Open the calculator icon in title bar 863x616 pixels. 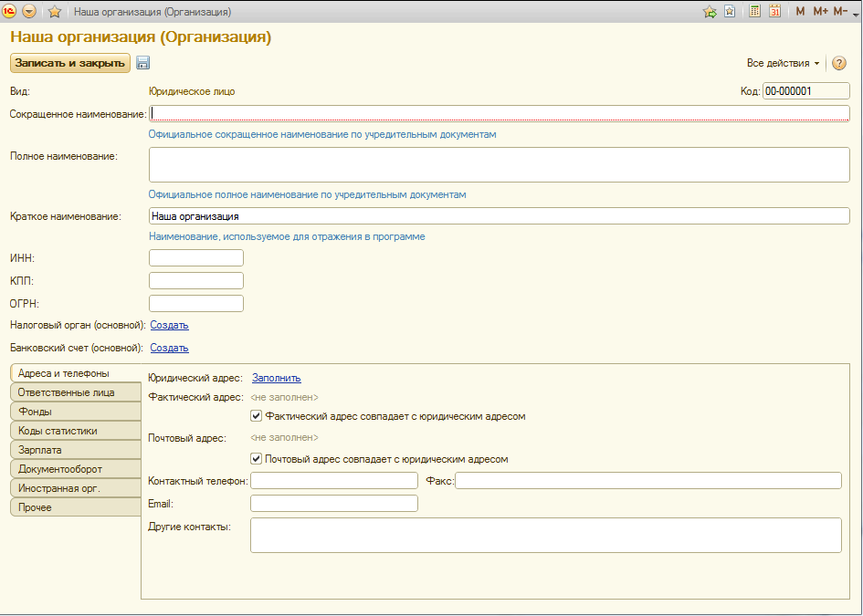[x=755, y=12]
